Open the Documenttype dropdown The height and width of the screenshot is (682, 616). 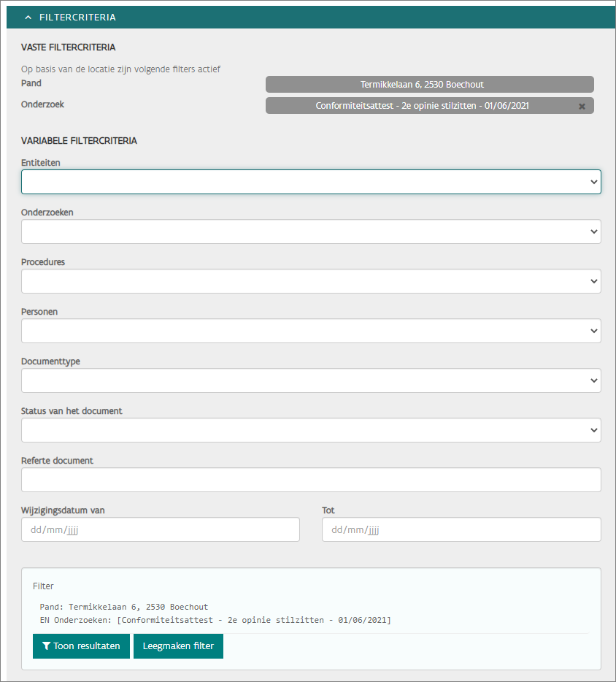coord(311,380)
